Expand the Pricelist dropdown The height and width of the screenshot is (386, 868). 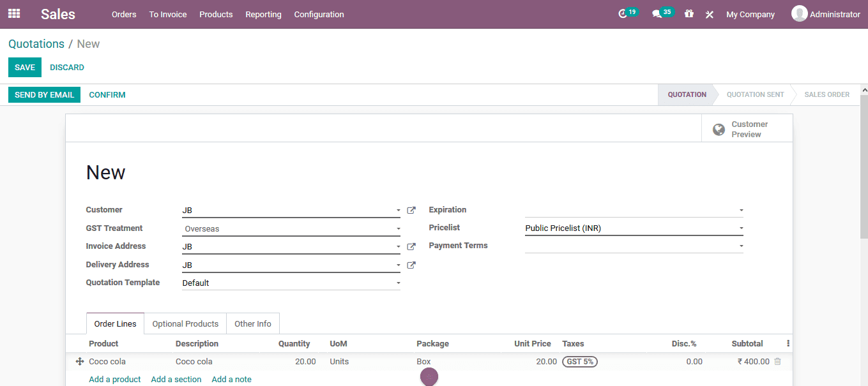pos(741,228)
